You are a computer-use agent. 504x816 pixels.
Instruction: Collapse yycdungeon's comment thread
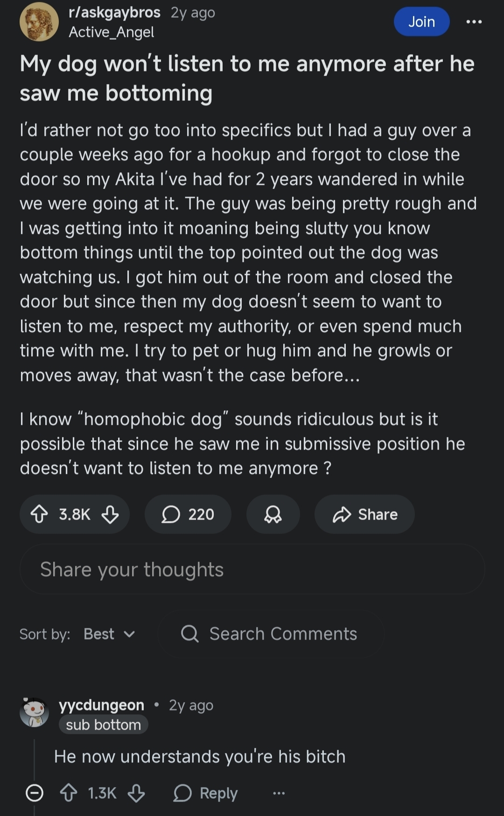[34, 793]
